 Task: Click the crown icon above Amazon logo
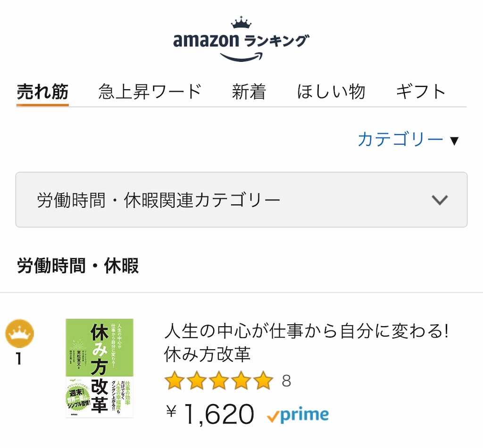coord(241,23)
